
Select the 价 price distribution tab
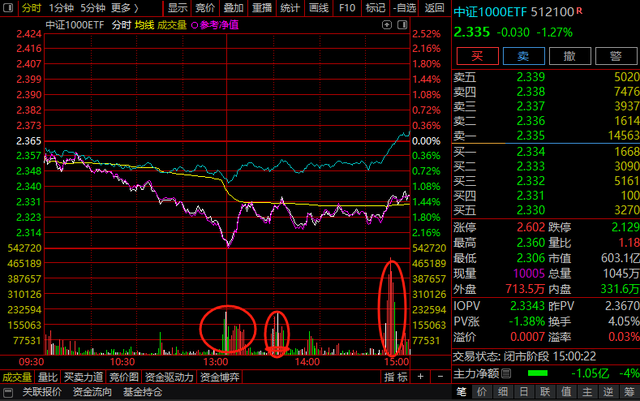482,392
